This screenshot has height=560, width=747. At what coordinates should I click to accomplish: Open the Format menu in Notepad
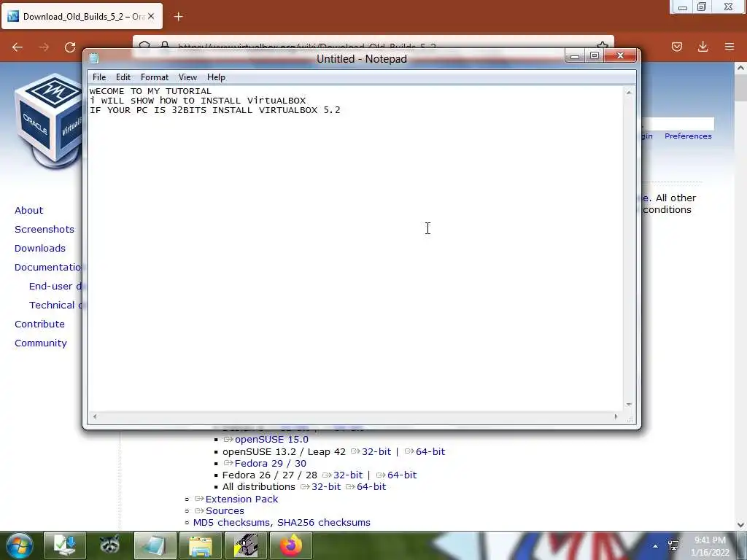point(155,77)
